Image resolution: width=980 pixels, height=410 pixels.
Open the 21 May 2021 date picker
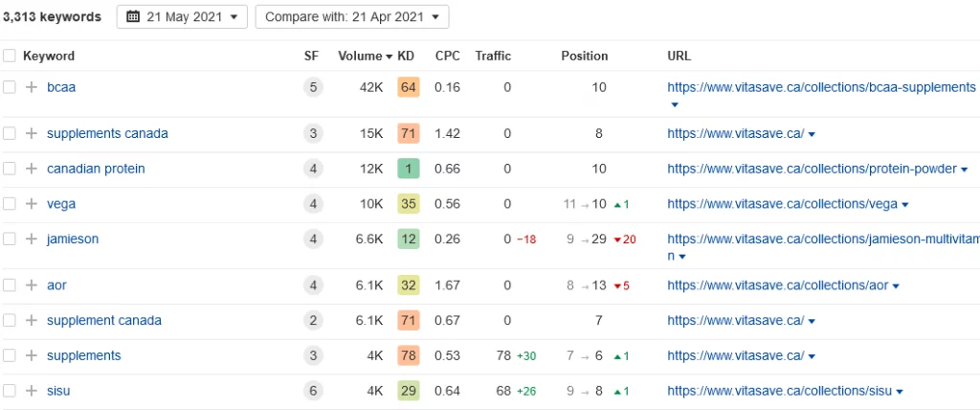[x=182, y=17]
